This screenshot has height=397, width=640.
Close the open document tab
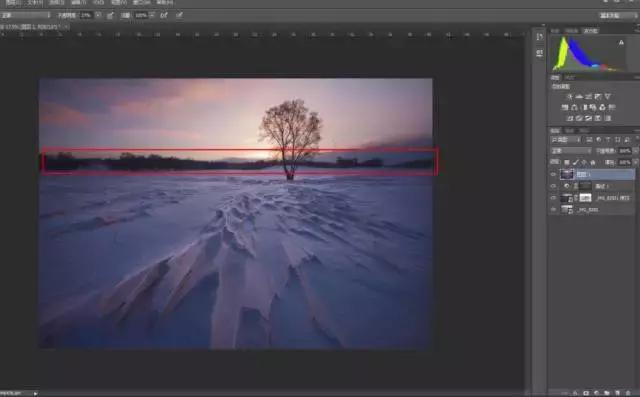click(x=67, y=27)
